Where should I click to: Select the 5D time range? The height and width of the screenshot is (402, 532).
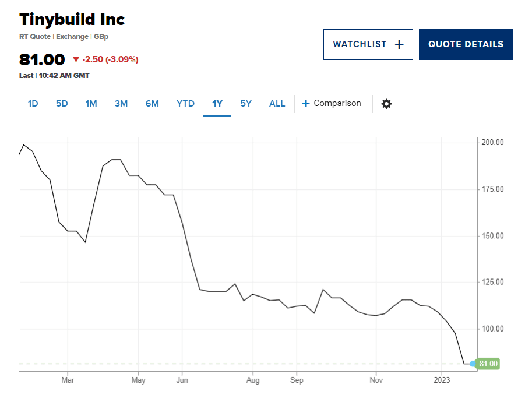(x=62, y=104)
